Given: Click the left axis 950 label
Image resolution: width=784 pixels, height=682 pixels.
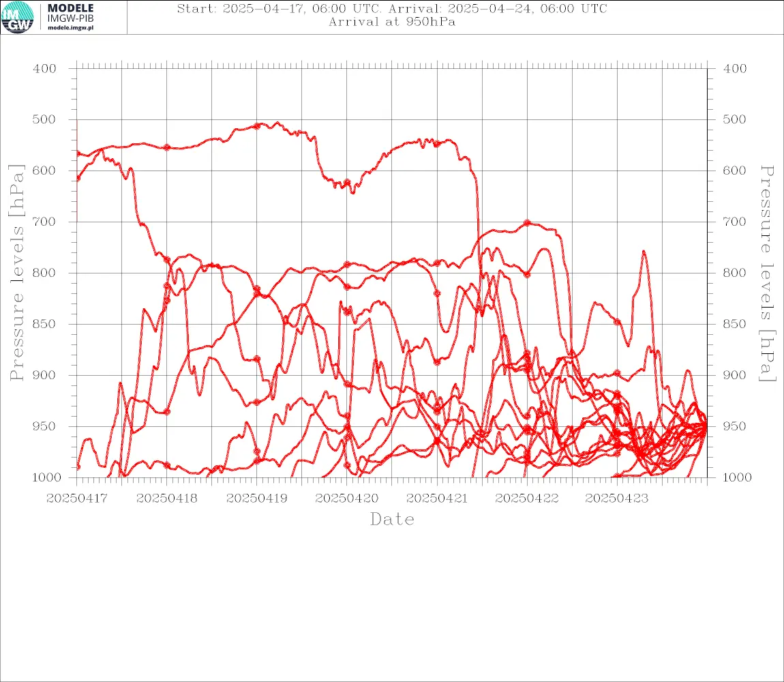Looking at the screenshot, I should point(44,426).
